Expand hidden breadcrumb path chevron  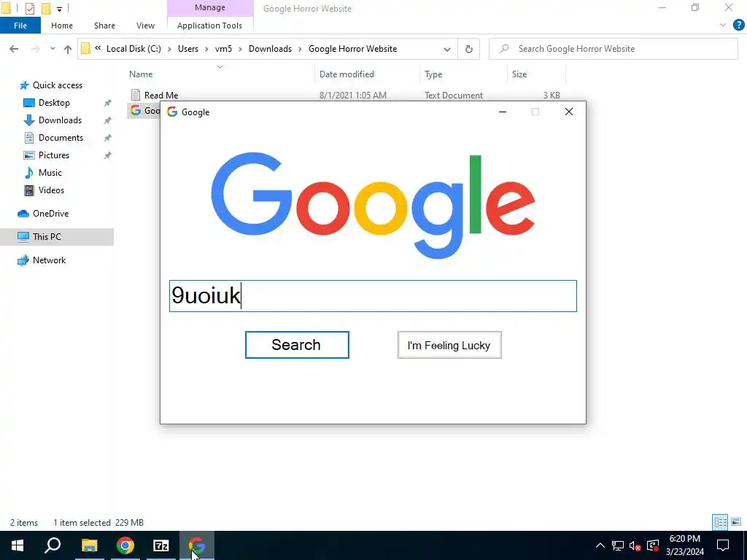(x=98, y=47)
